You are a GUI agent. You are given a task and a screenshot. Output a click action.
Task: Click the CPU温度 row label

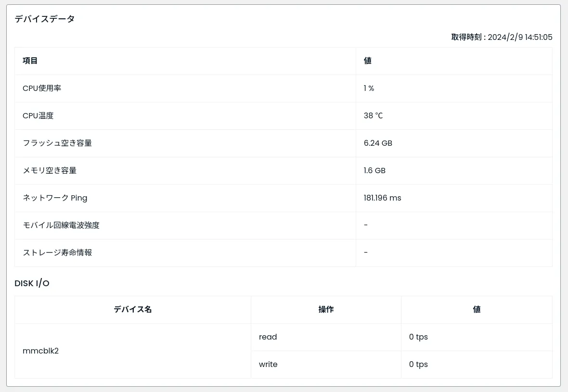click(x=38, y=115)
